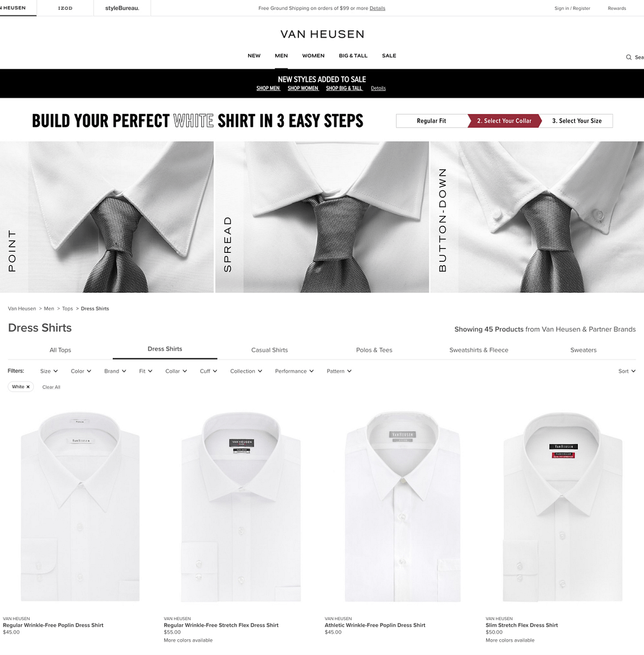Open the Slim Stretch Flex Dress Shirt thumbnail
The width and height of the screenshot is (644, 655).
pyautogui.click(x=563, y=506)
